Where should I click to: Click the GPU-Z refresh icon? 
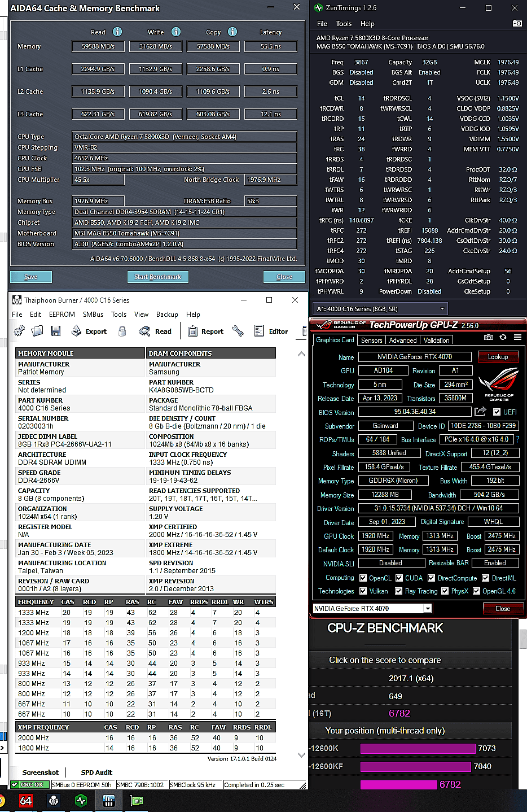502,337
